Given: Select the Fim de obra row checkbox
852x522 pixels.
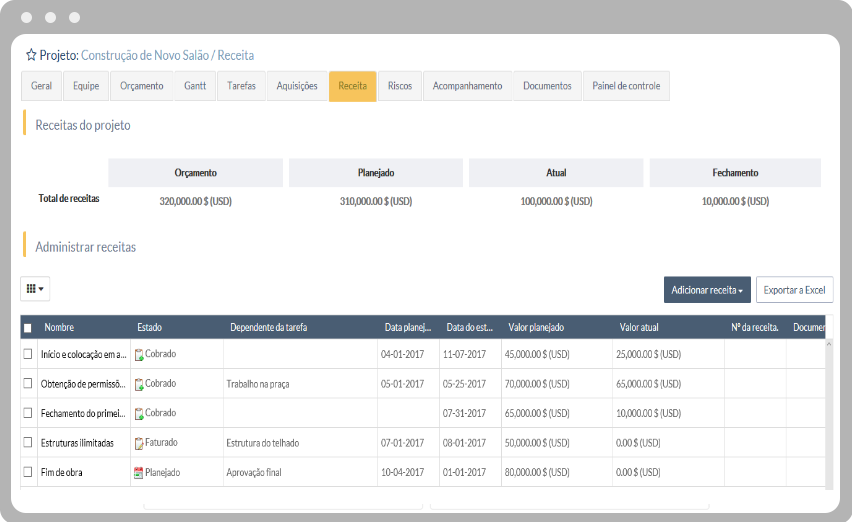Looking at the screenshot, I should tap(28, 472).
